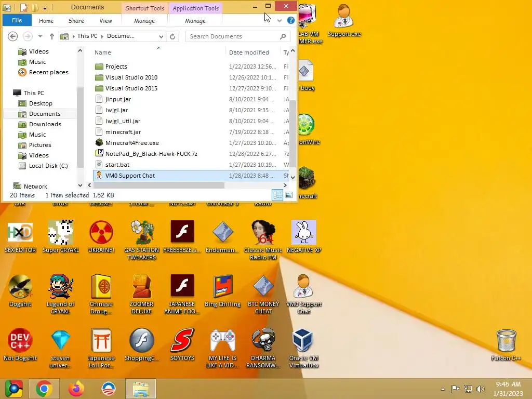Select the JAPANESE ANIME FOO flash icon
532x399 pixels.
coord(182,294)
